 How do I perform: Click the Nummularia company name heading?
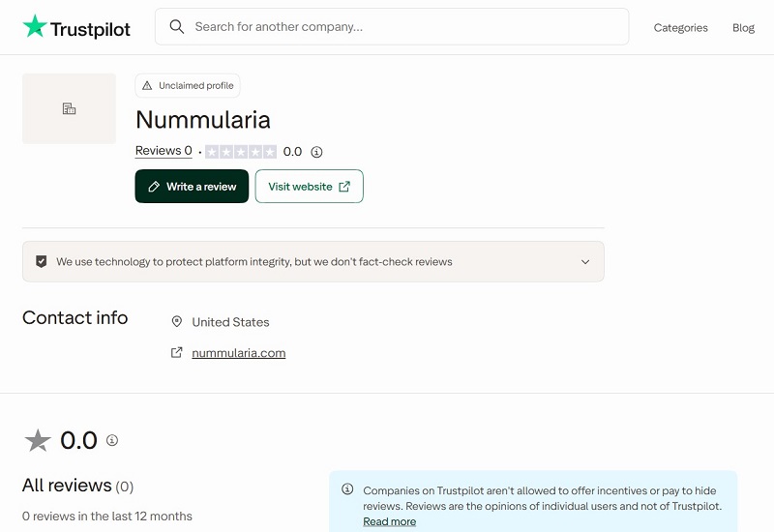pyautogui.click(x=203, y=120)
